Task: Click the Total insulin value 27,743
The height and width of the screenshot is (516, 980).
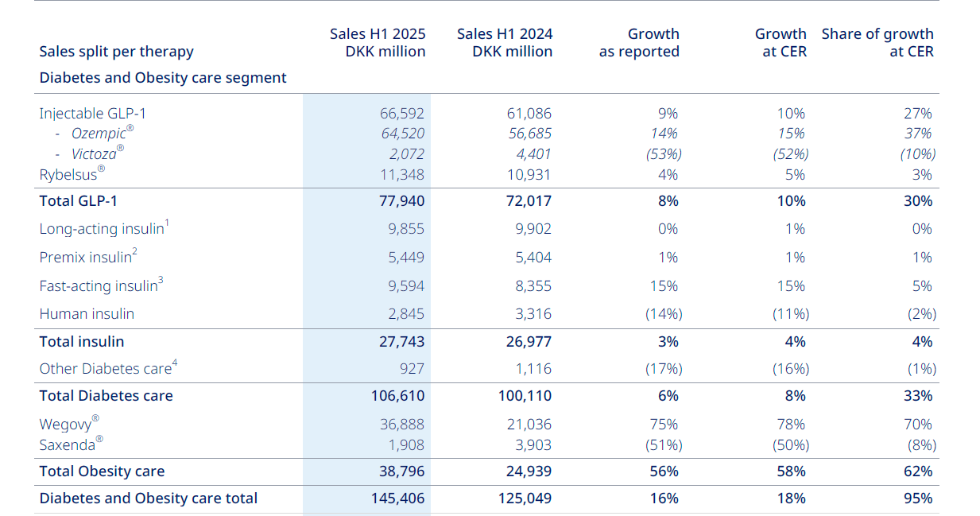Action: tap(403, 342)
